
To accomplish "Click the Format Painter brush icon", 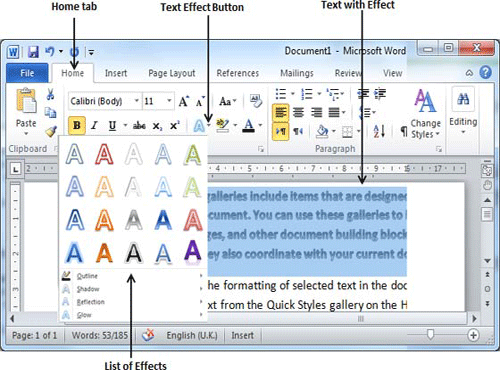I will coord(51,132).
